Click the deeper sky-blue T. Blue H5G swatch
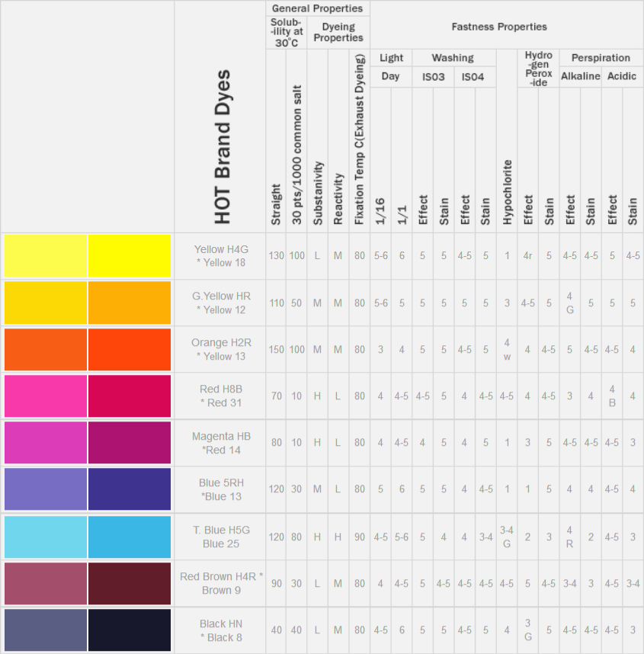 pyautogui.click(x=130, y=537)
